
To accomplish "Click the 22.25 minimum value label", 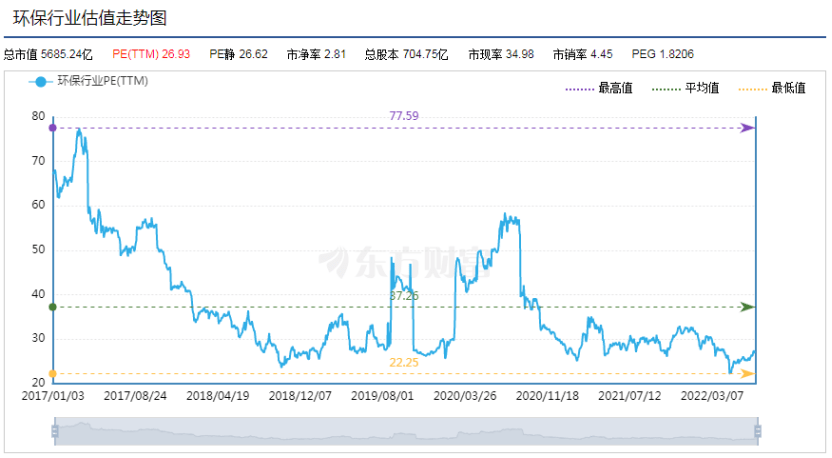I will [404, 362].
